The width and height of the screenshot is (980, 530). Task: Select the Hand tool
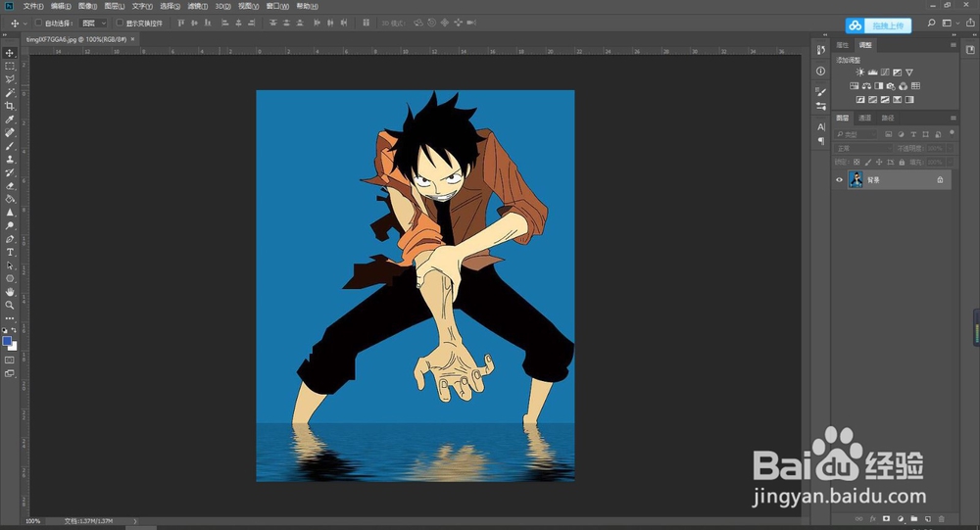pos(10,292)
